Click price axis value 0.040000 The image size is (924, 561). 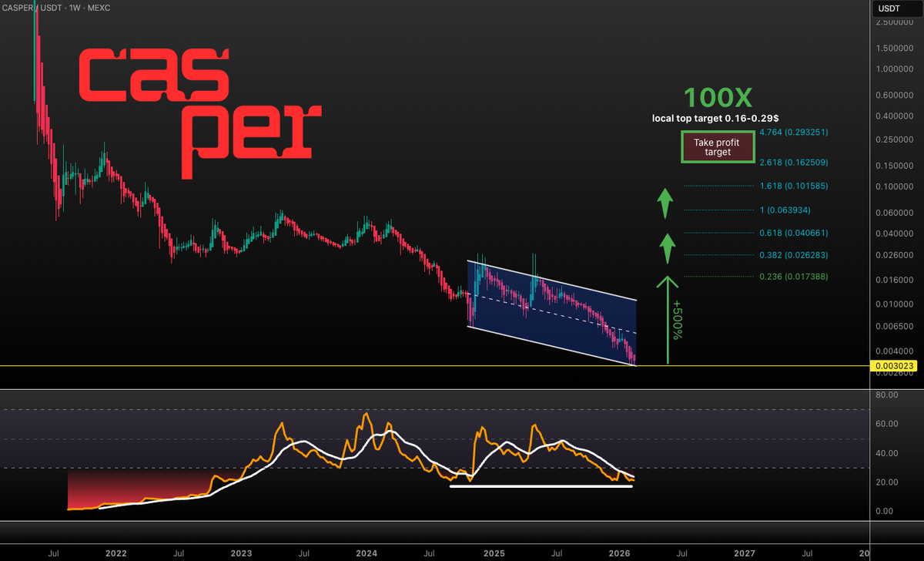coord(896,233)
